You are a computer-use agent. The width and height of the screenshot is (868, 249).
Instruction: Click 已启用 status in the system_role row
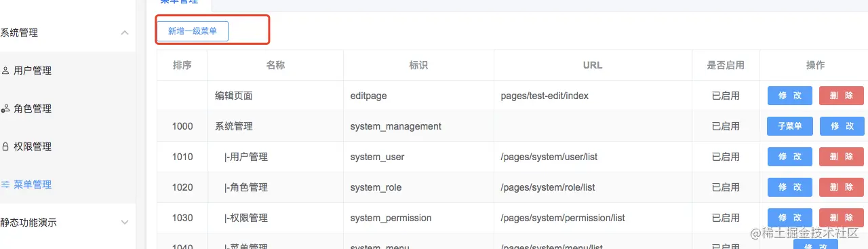point(726,187)
